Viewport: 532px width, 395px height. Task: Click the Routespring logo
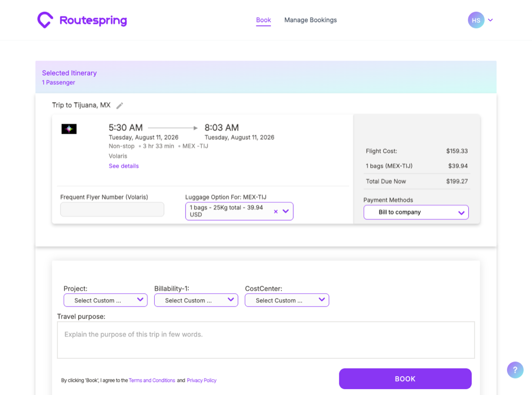click(82, 20)
